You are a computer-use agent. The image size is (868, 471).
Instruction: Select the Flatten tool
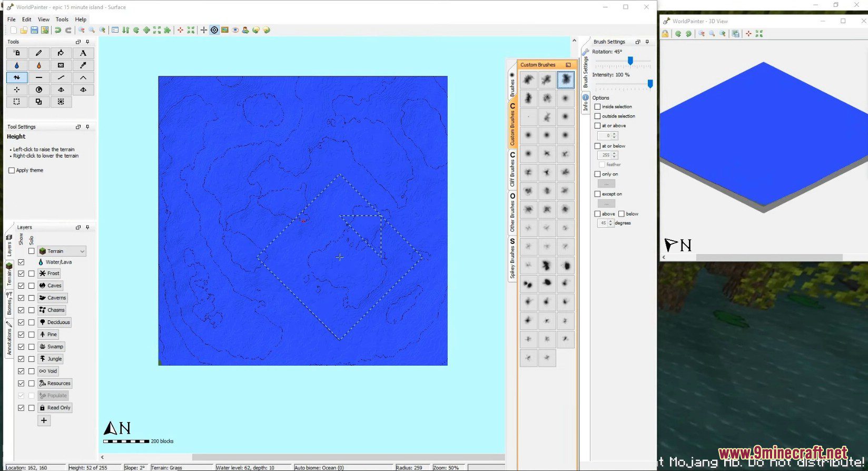[x=39, y=77]
